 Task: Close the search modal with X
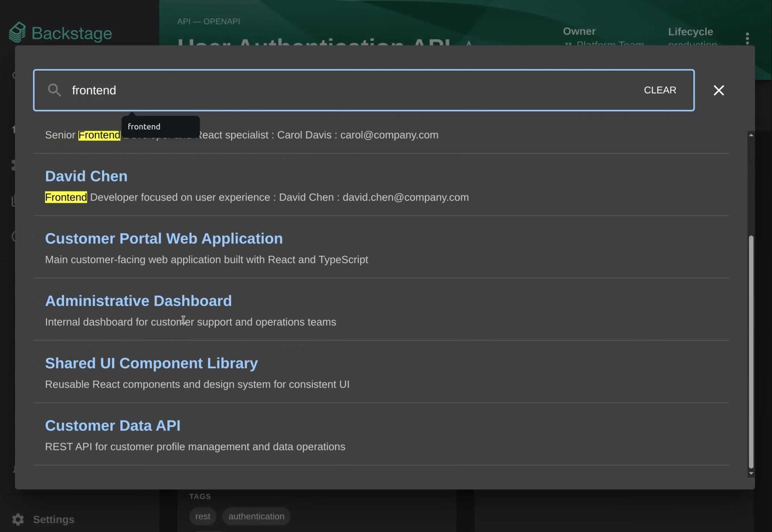click(718, 90)
